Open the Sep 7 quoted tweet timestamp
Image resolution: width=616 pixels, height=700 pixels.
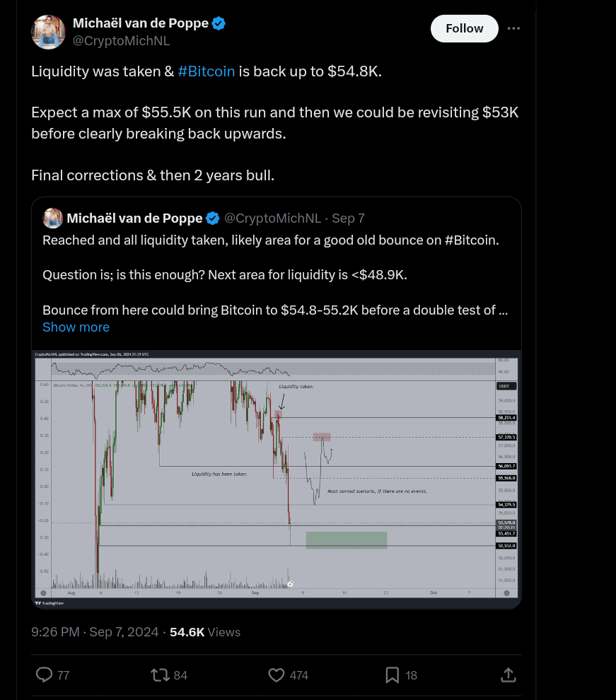pyautogui.click(x=348, y=218)
